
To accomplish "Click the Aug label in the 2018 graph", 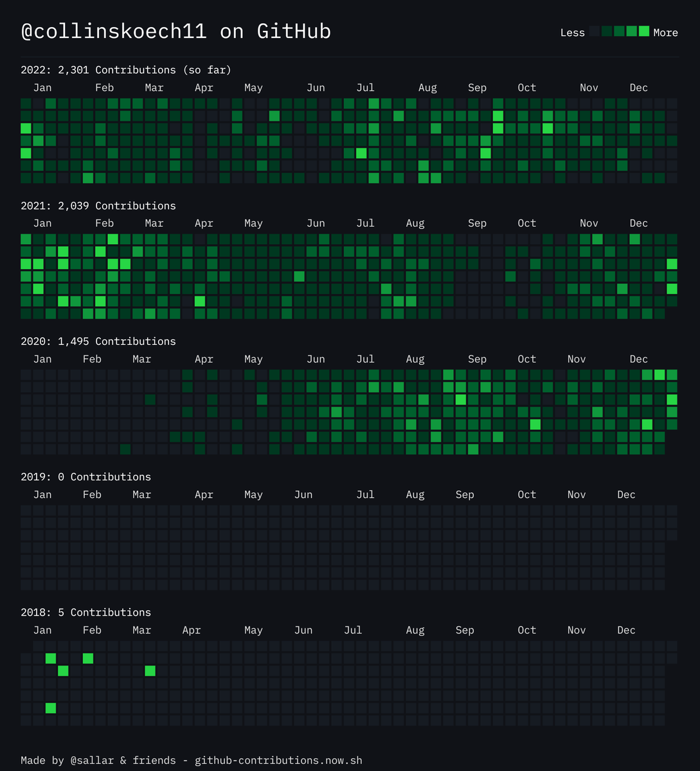I will coord(415,630).
